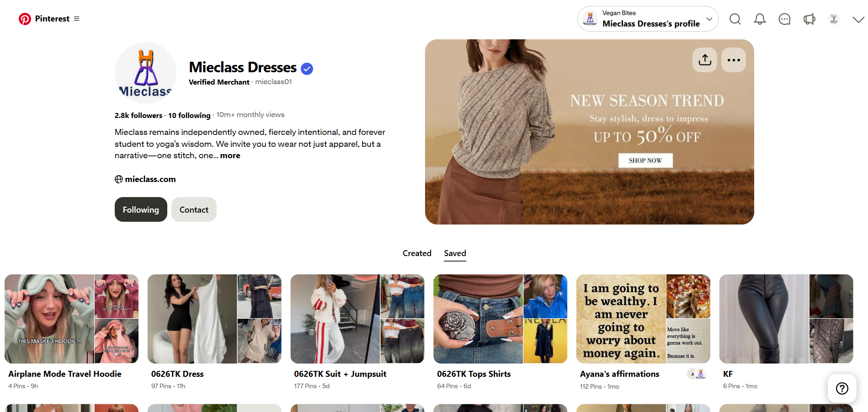868x412 pixels.
Task: Click the blue verified checkmark badge
Action: pyautogui.click(x=307, y=69)
